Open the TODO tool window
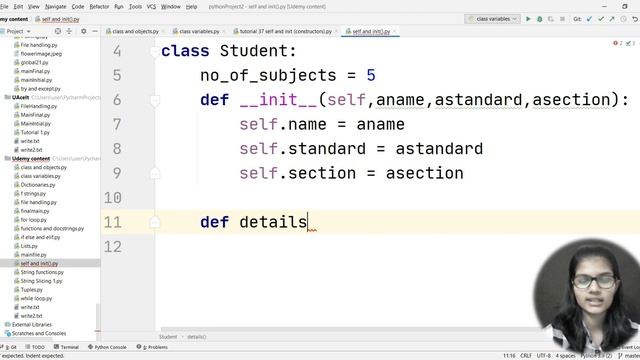Viewport: 640px width, 360px height. pos(36,347)
